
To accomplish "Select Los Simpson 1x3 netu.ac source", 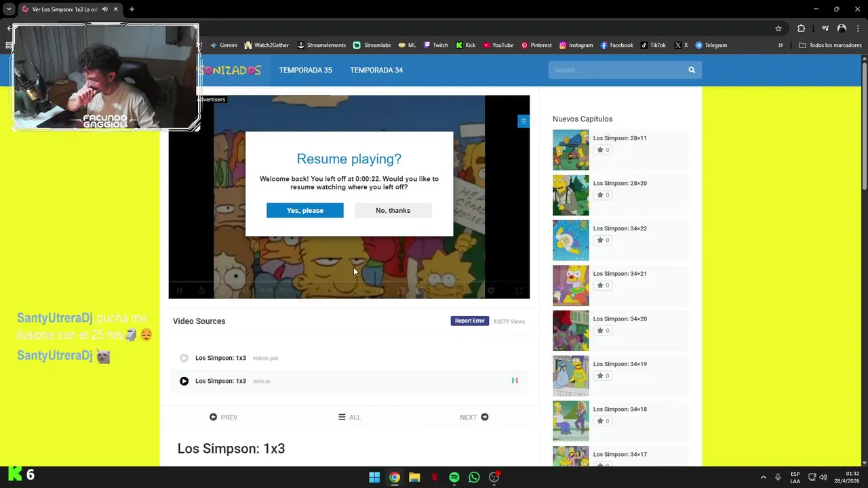I will pos(349,381).
